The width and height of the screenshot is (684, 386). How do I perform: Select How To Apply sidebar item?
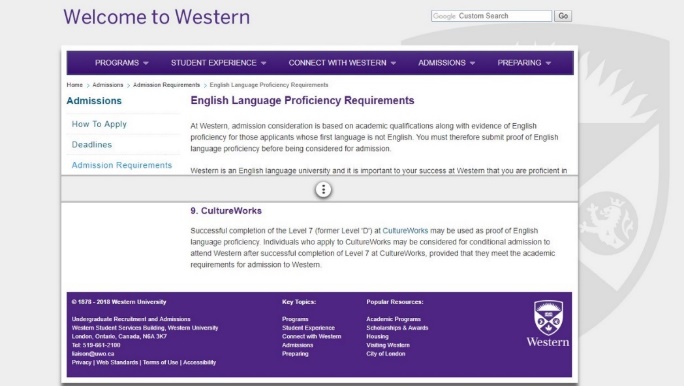point(99,124)
